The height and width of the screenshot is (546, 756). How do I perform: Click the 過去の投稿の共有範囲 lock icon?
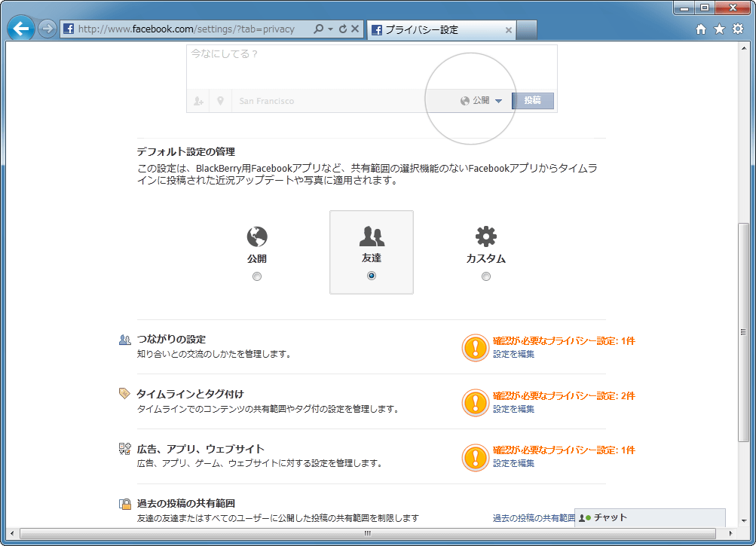125,504
